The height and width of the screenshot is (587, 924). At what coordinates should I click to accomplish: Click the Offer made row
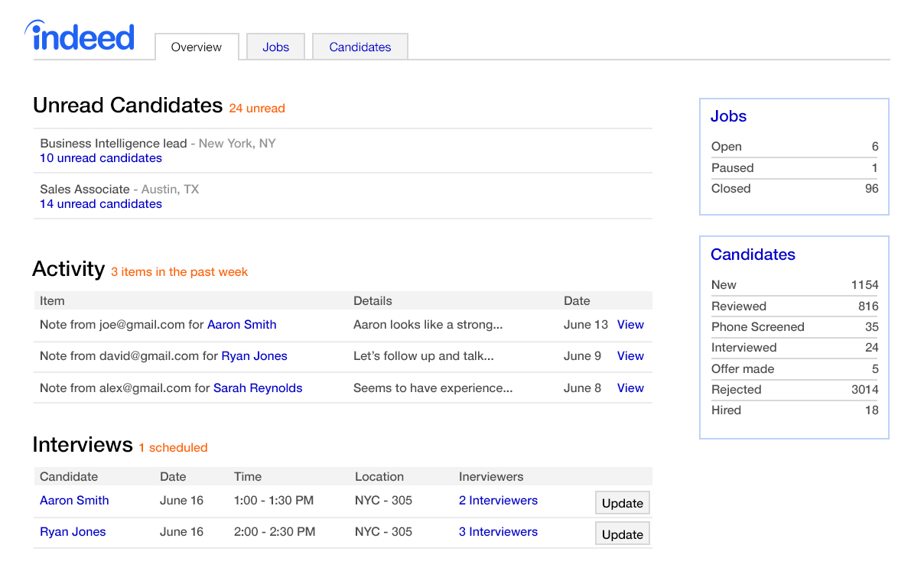(795, 369)
